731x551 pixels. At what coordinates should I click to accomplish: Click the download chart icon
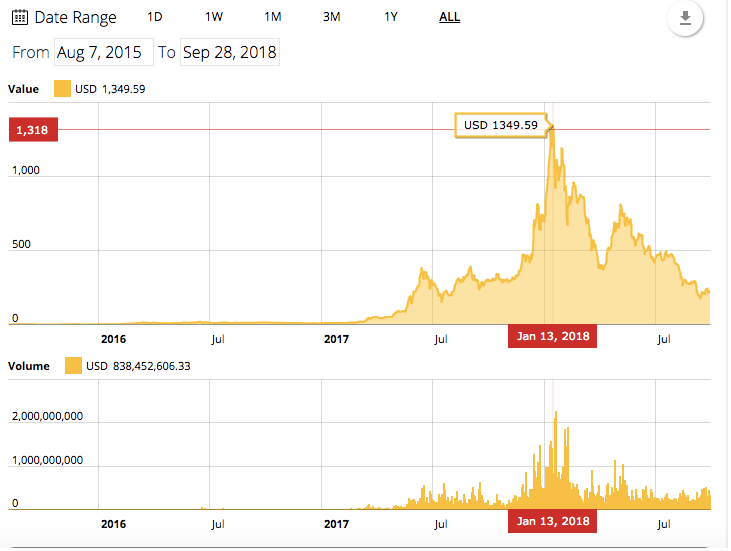[685, 18]
